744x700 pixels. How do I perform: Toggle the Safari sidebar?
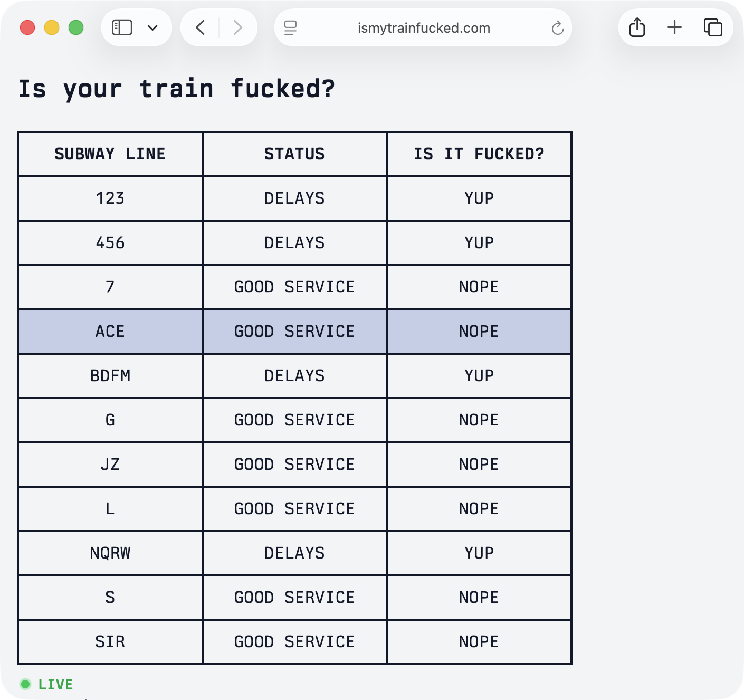(122, 27)
